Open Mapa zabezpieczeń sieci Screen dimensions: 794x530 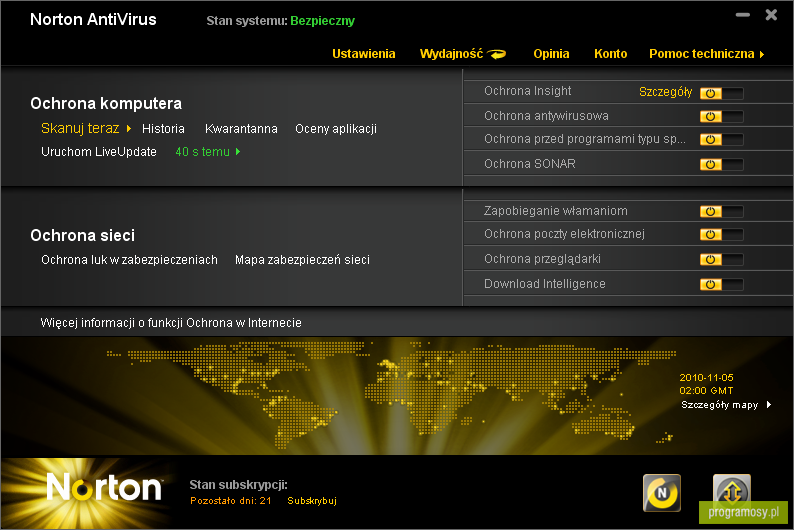pos(302,260)
